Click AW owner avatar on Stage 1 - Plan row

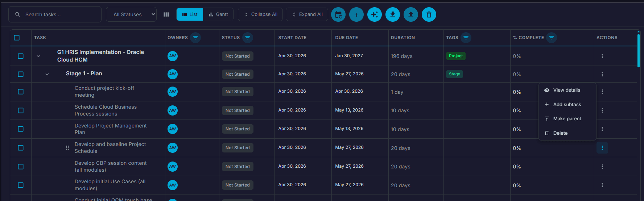[173, 74]
